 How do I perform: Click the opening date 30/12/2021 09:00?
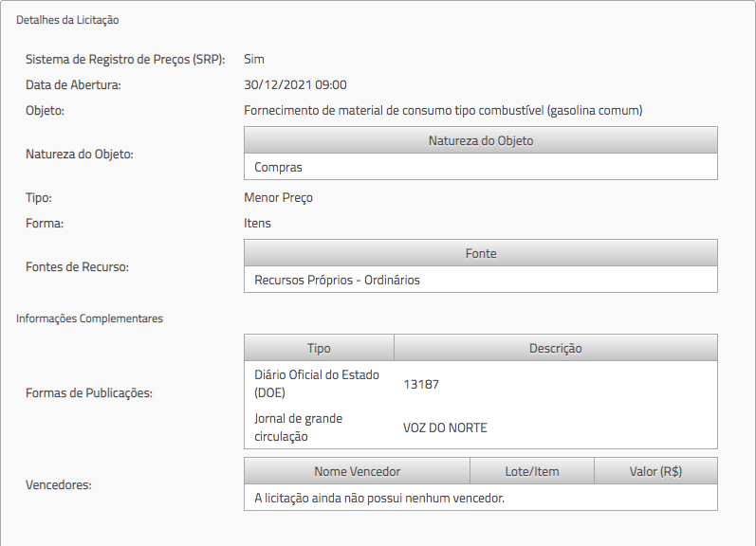pyautogui.click(x=295, y=84)
